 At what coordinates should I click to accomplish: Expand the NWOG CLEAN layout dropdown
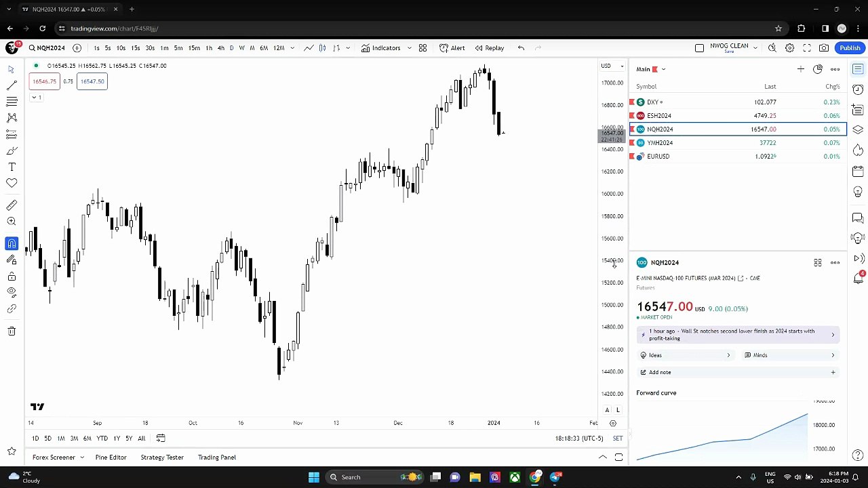click(755, 47)
